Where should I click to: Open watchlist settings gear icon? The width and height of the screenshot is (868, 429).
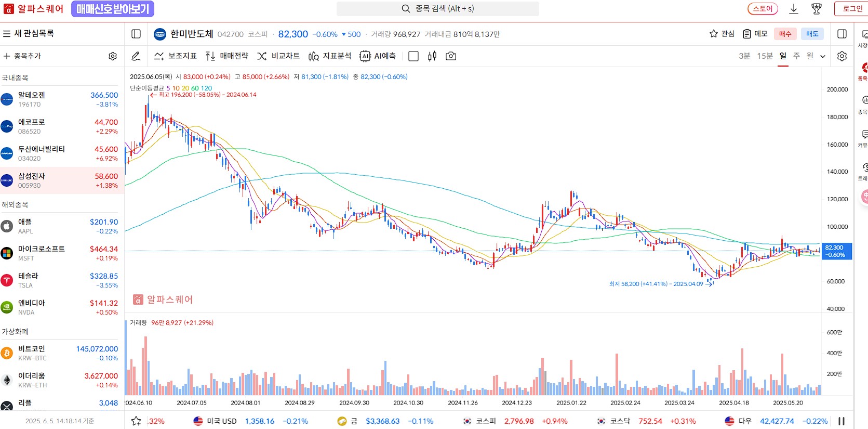coord(113,56)
